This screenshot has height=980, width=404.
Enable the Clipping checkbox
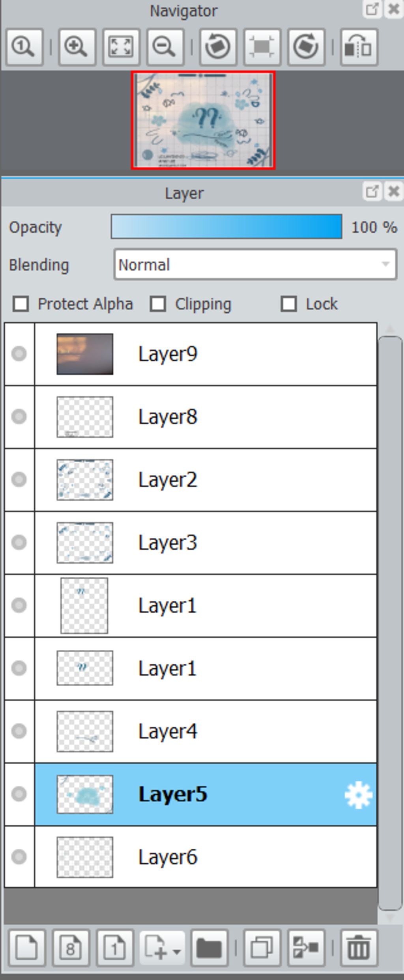click(x=158, y=304)
